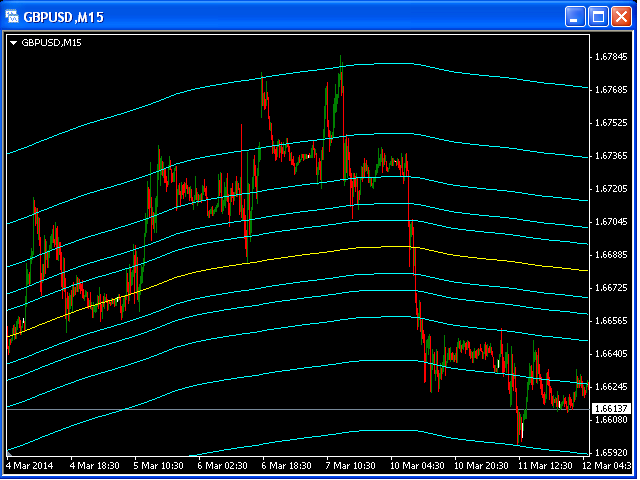Click price scale value 1.67685
Image resolution: width=640 pixels, height=480 pixels.
tap(611, 90)
